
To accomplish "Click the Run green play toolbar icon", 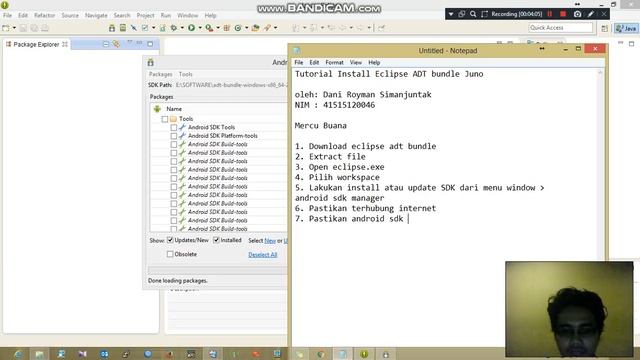I will tap(191, 28).
